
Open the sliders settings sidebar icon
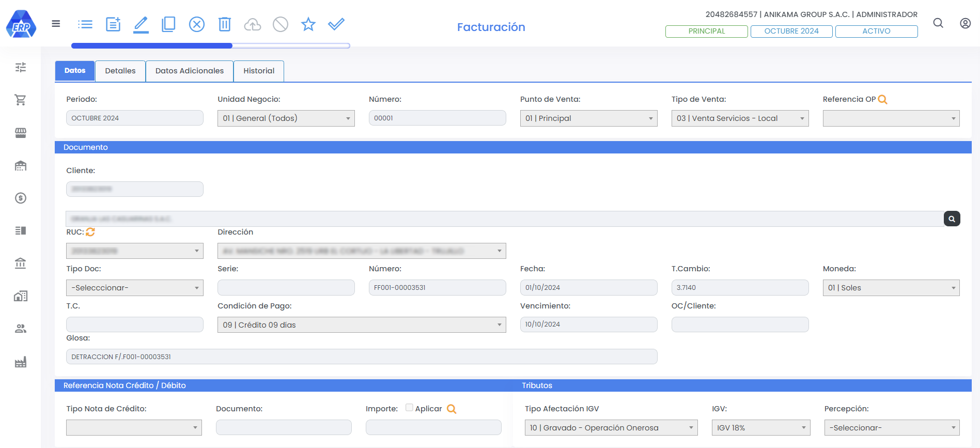tap(21, 67)
